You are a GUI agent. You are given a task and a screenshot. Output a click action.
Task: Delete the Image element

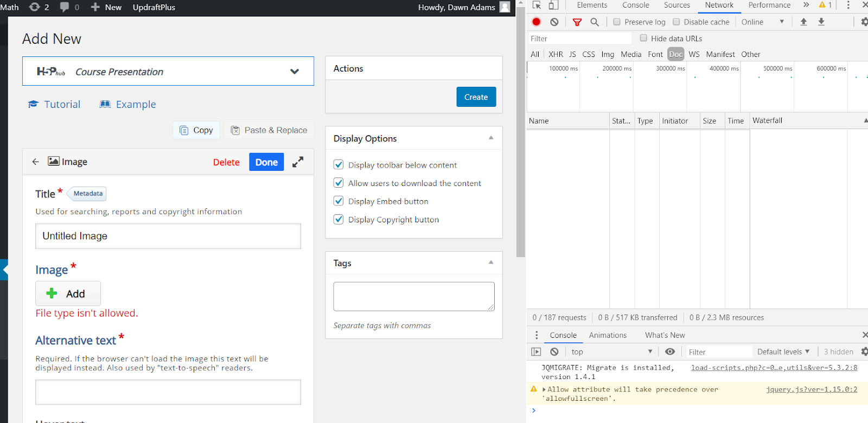[x=226, y=162]
